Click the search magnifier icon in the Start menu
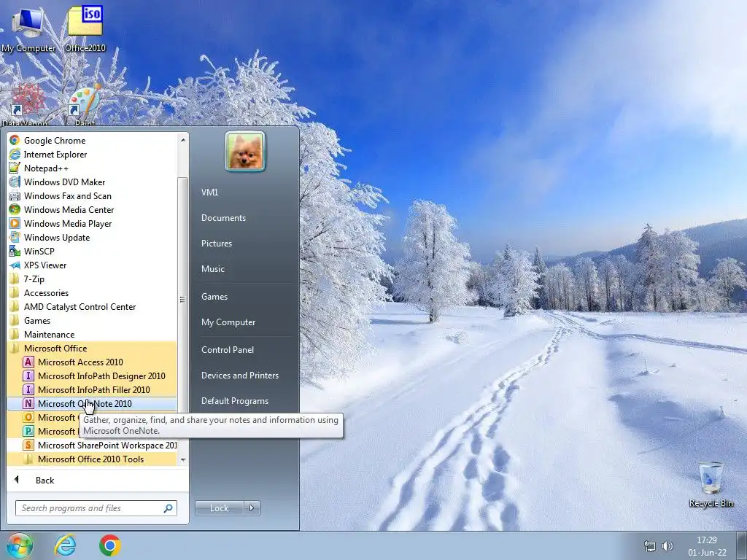Image resolution: width=747 pixels, height=560 pixels. [x=169, y=508]
